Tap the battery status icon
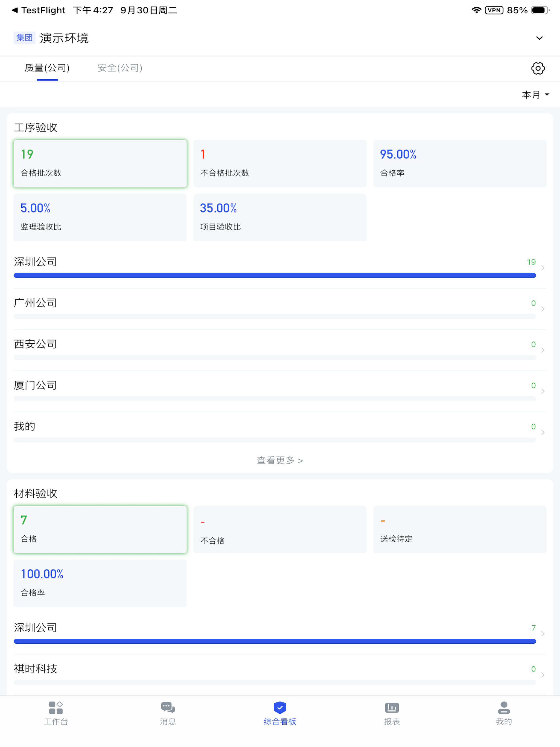This screenshot has height=747, width=560. (540, 10)
